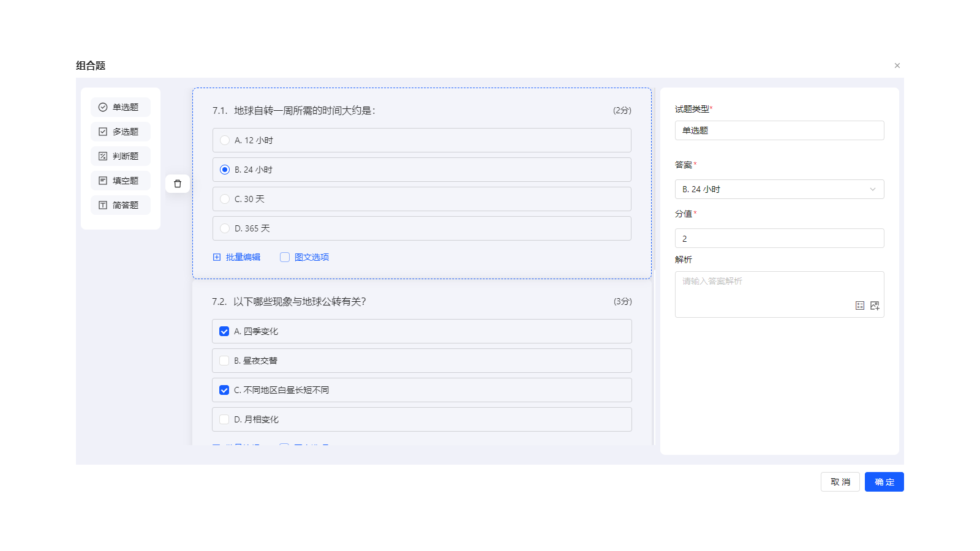This screenshot has width=980, height=551.
Task: Uncheck option A. 四季变化 in 7.2
Action: pyautogui.click(x=224, y=331)
